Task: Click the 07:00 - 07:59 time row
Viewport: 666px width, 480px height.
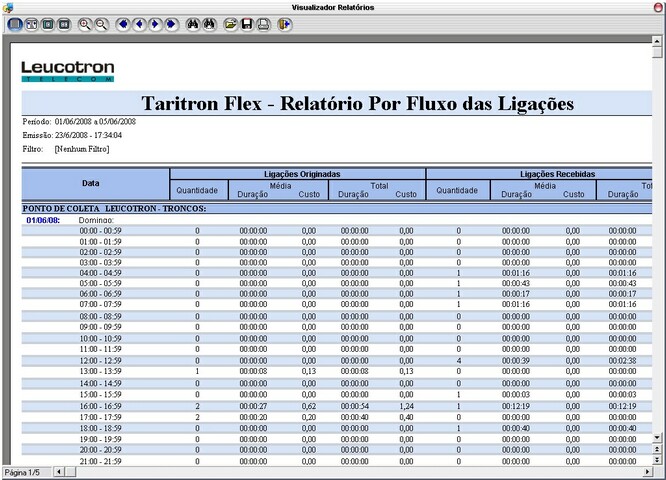Action: (337, 304)
